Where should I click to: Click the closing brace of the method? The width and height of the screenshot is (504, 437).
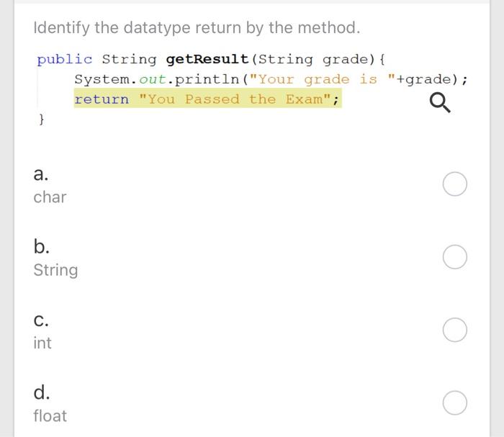pyautogui.click(x=41, y=120)
